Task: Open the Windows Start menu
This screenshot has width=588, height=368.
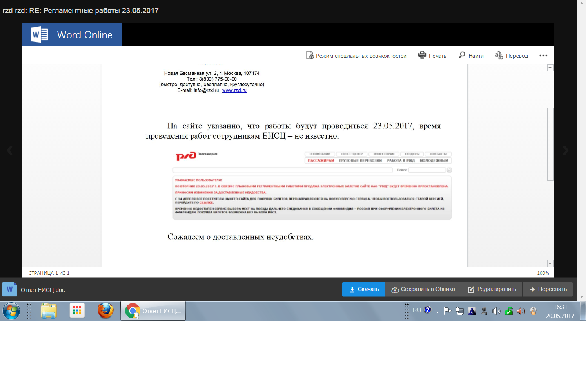Action: click(11, 311)
